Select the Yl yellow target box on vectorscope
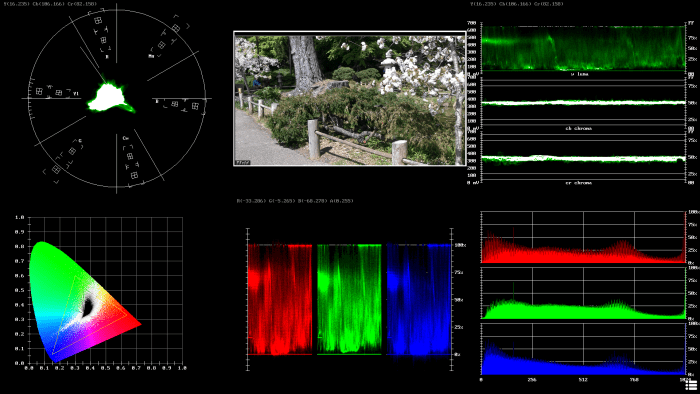 click(58, 93)
